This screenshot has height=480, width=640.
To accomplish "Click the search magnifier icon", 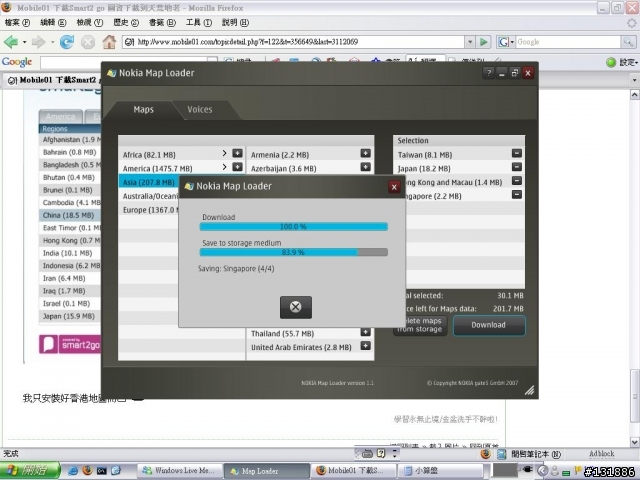I will 628,42.
